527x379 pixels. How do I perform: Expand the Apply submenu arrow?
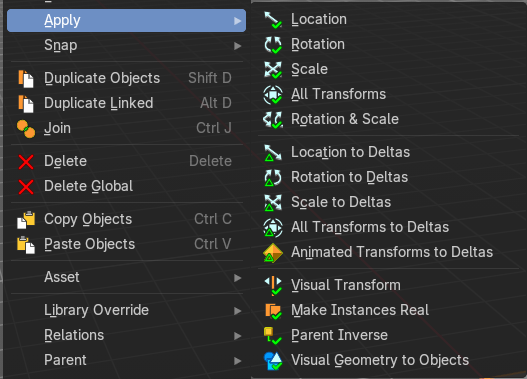pyautogui.click(x=238, y=21)
